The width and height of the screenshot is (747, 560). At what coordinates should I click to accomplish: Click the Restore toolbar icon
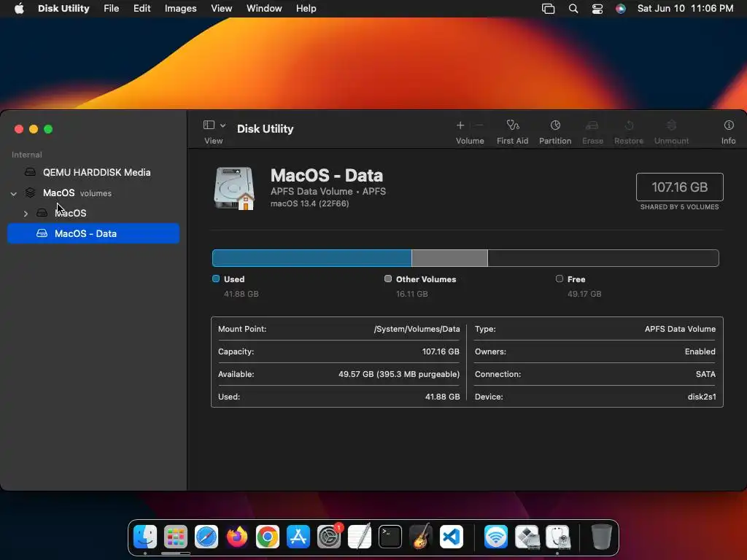(629, 125)
